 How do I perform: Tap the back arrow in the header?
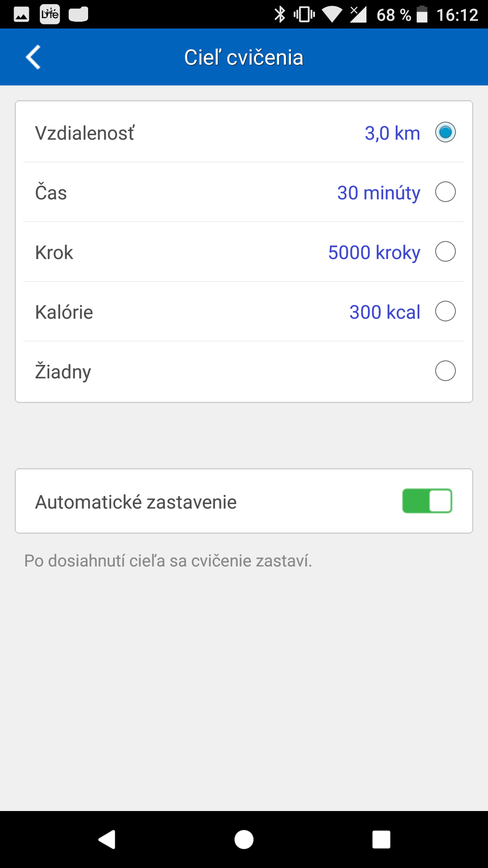click(x=33, y=57)
